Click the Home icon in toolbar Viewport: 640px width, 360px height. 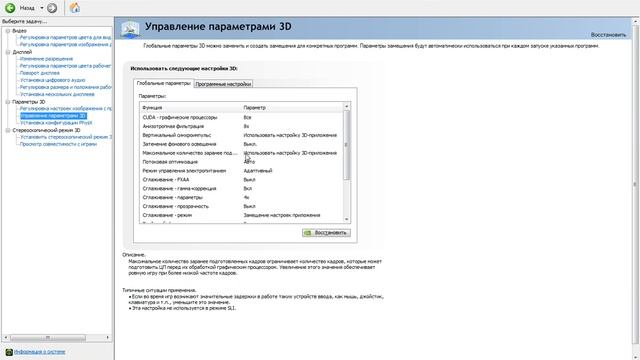click(x=75, y=7)
